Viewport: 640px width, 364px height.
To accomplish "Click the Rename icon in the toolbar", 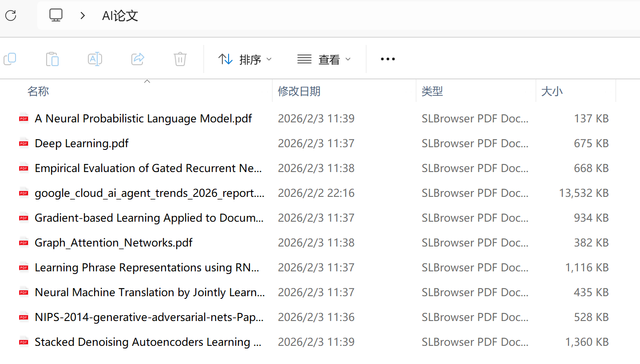I will 95,59.
